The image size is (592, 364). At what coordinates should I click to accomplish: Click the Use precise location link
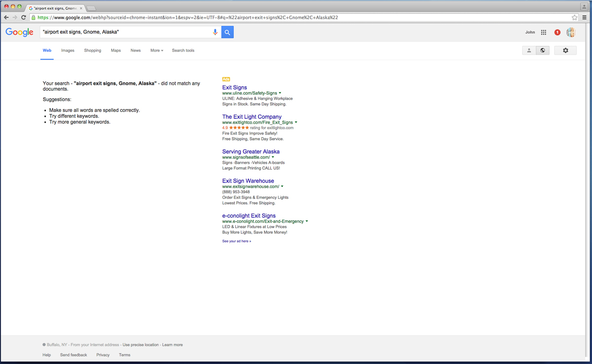coord(141,345)
